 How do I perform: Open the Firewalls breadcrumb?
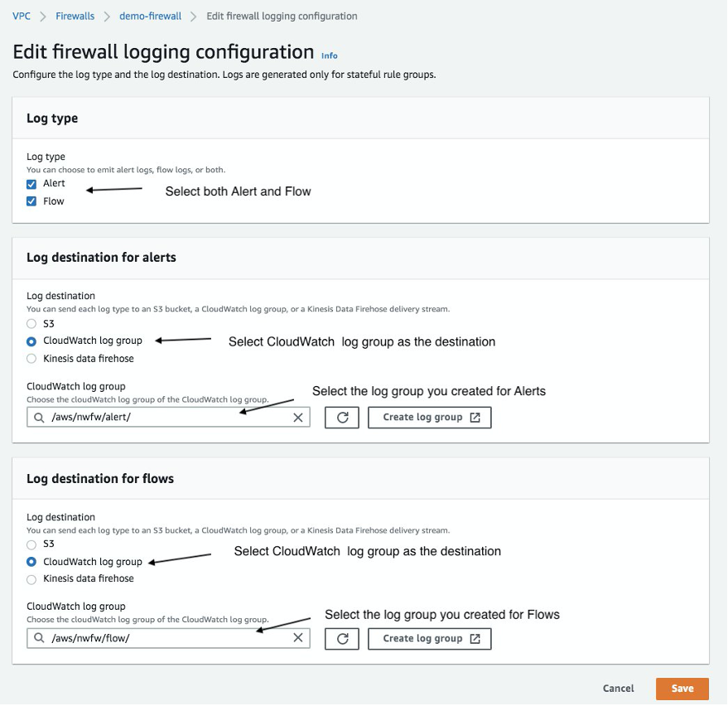75,15
